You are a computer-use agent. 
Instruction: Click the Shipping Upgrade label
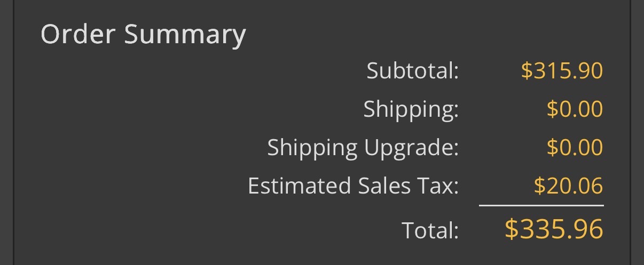click(x=363, y=148)
